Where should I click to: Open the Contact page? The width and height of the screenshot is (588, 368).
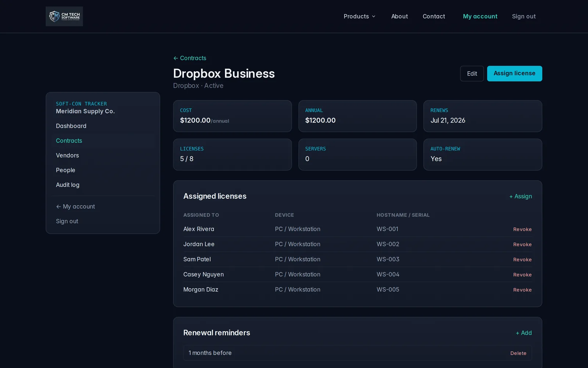[434, 16]
